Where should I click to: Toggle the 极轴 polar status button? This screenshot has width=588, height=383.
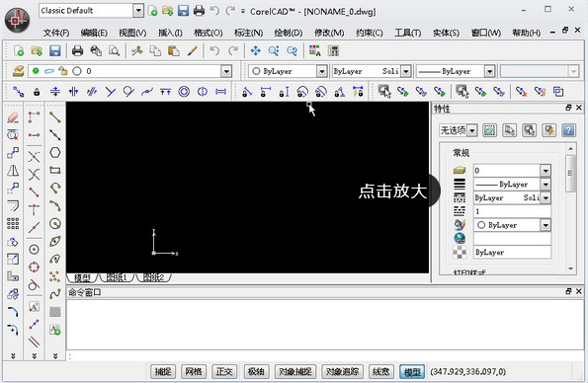point(257,371)
